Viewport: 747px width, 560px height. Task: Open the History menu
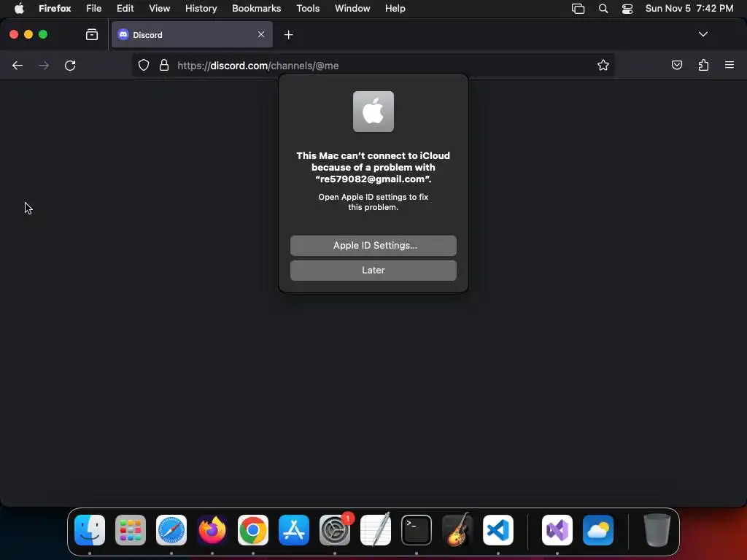[201, 9]
